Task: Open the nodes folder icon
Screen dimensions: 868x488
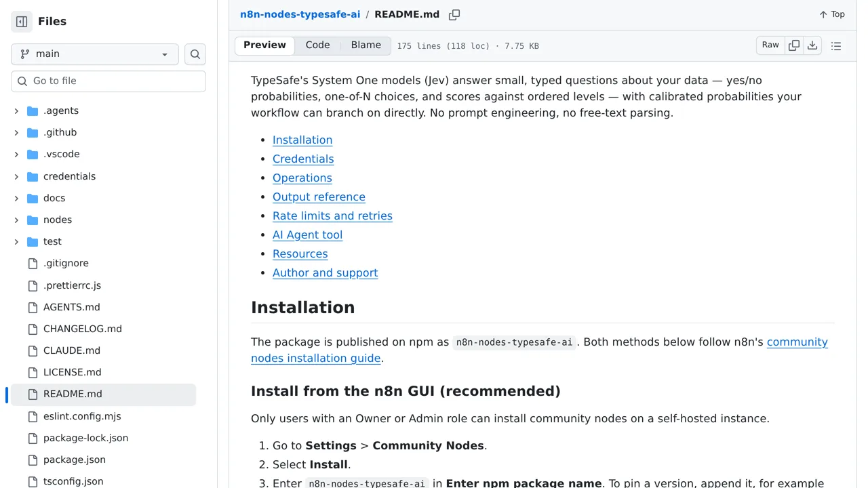Action: pos(33,220)
